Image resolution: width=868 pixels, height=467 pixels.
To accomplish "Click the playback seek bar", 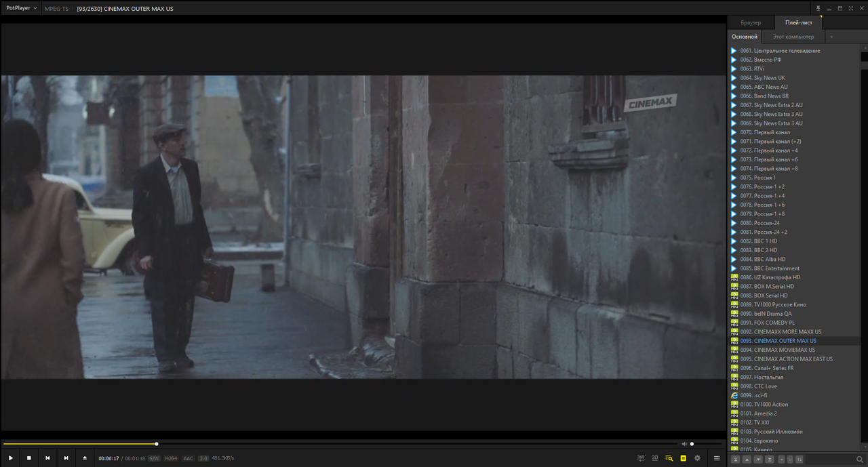I will pos(339,444).
